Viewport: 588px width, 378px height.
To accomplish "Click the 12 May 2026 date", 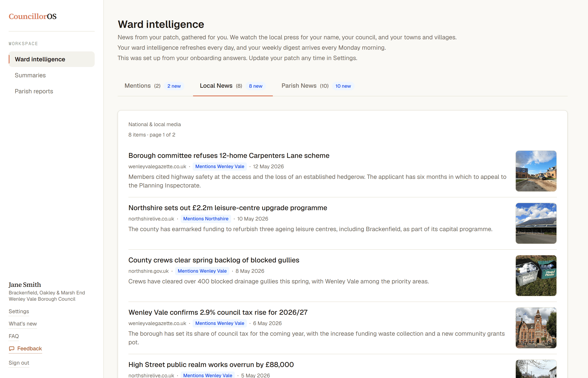I will pyautogui.click(x=268, y=166).
